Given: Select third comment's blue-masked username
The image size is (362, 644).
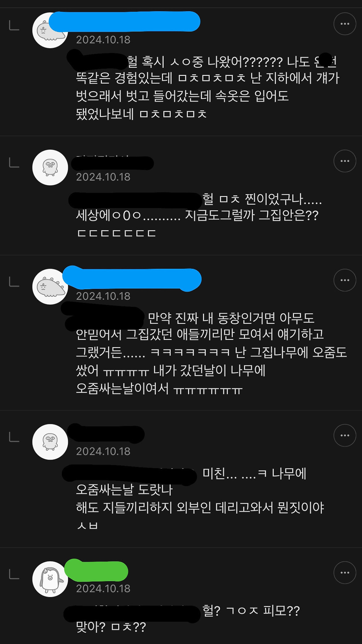Looking at the screenshot, I should pyautogui.click(x=132, y=279).
